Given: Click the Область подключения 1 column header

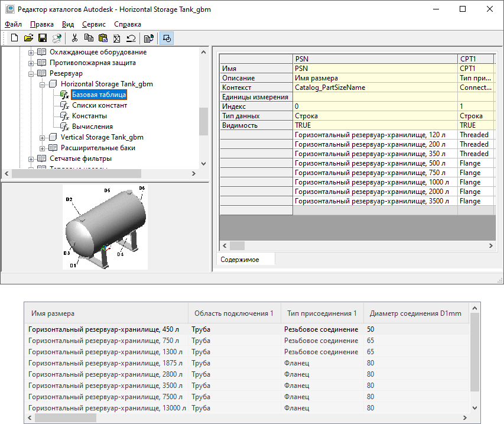Looking at the screenshot, I should click(x=235, y=313).
